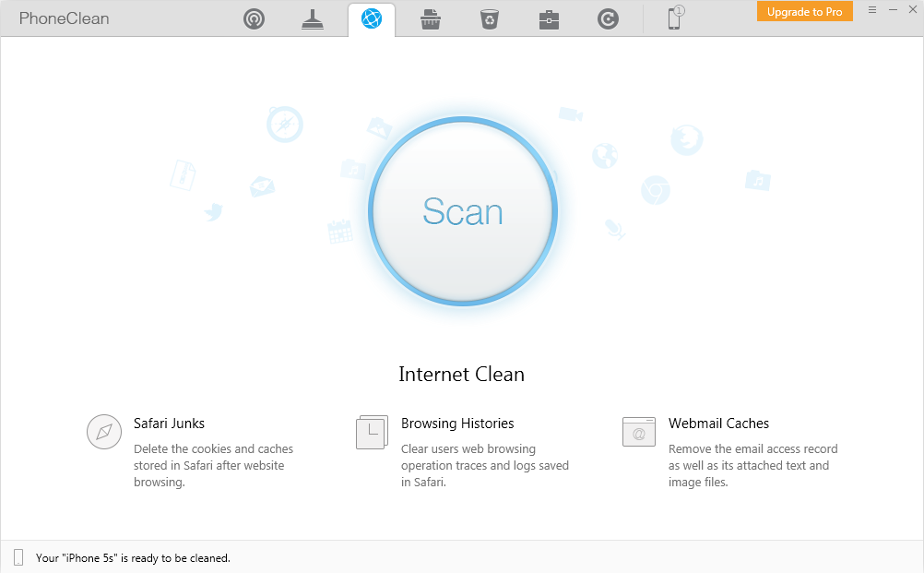Click the Webmail Caches description text
Screen dimensions: 924x573
tap(753, 465)
